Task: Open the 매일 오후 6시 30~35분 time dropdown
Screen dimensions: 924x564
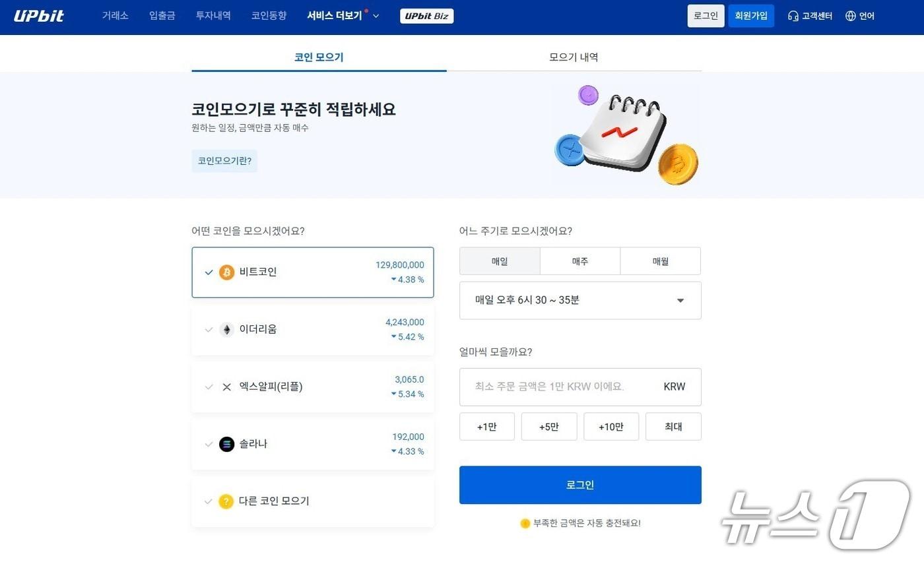Action: pos(579,300)
